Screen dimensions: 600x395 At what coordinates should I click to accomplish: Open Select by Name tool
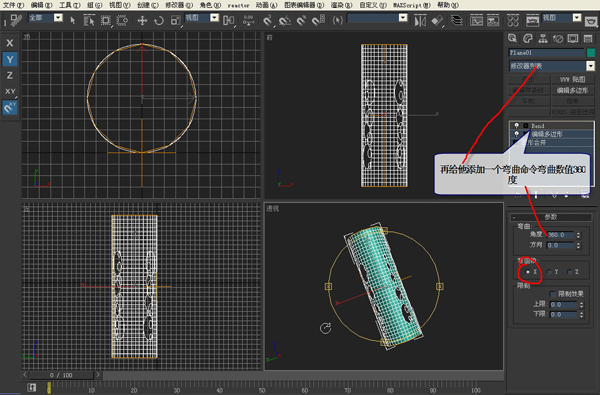[89, 20]
